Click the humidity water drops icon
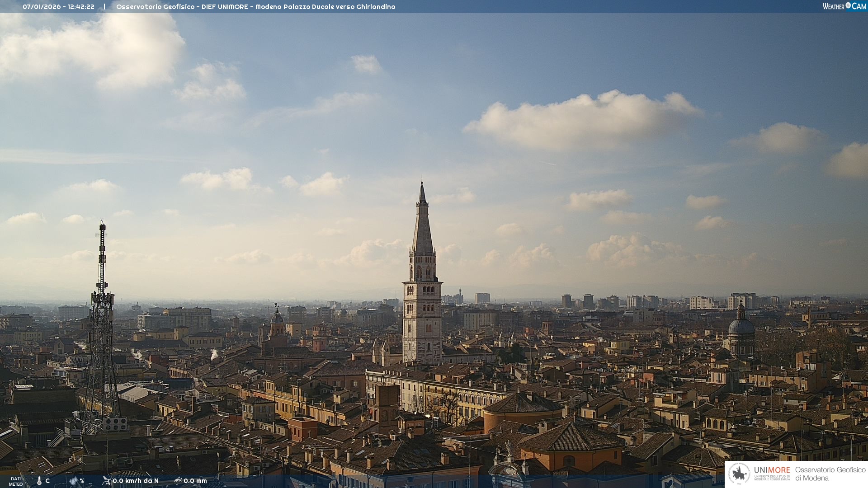The width and height of the screenshot is (868, 488). click(x=74, y=481)
